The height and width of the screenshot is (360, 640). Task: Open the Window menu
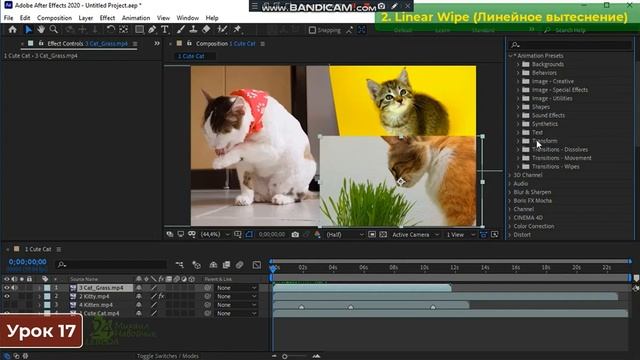(188, 18)
